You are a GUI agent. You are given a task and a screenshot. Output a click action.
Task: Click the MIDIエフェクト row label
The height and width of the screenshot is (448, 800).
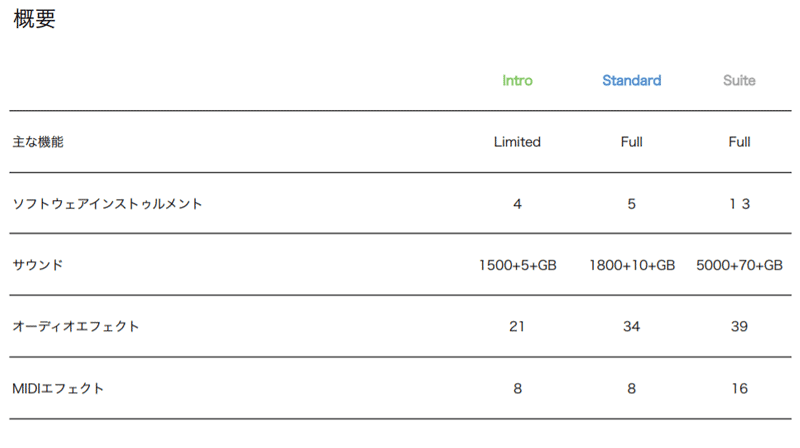58,388
